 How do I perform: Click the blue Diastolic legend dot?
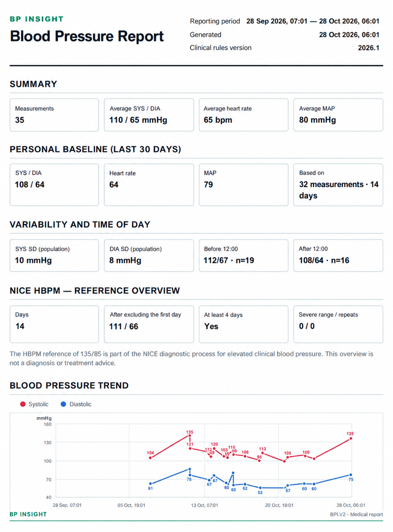(x=63, y=404)
